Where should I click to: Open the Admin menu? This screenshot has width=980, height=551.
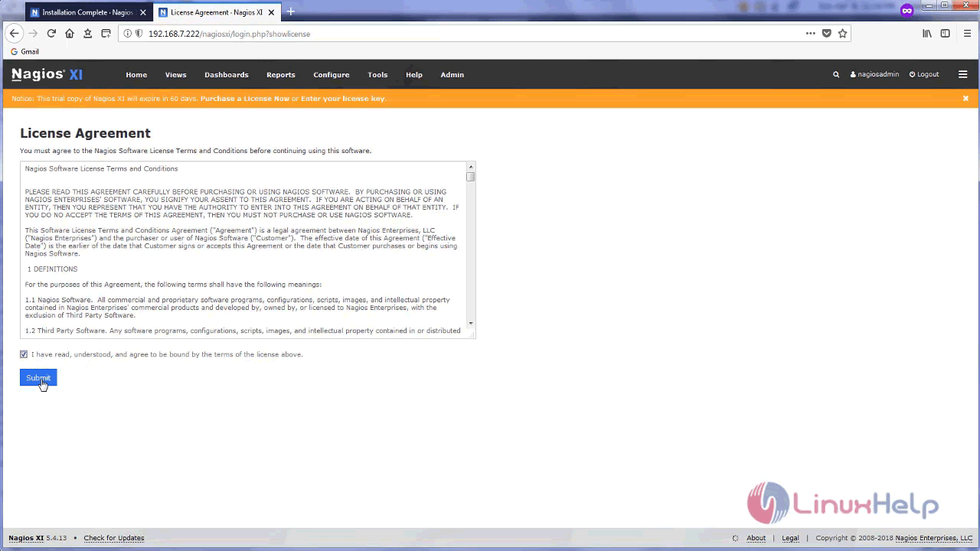click(452, 74)
